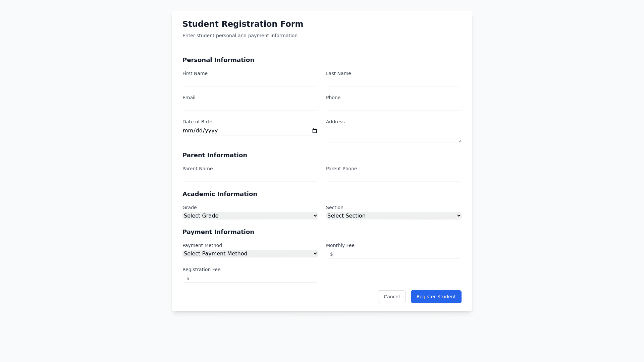The height and width of the screenshot is (362, 644).
Task: Open the Payment Method dropdown
Action: [x=250, y=254]
